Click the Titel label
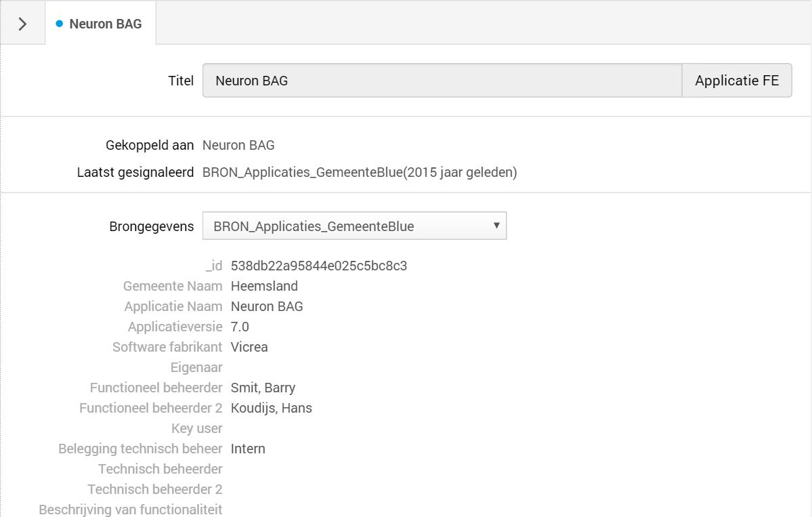The width and height of the screenshot is (812, 517). pyautogui.click(x=181, y=81)
